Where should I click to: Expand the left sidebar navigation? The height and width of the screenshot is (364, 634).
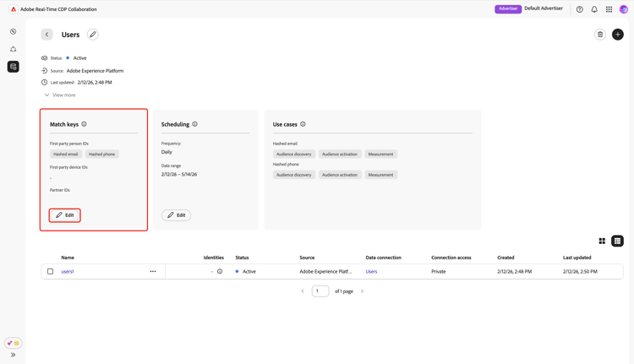click(x=13, y=355)
